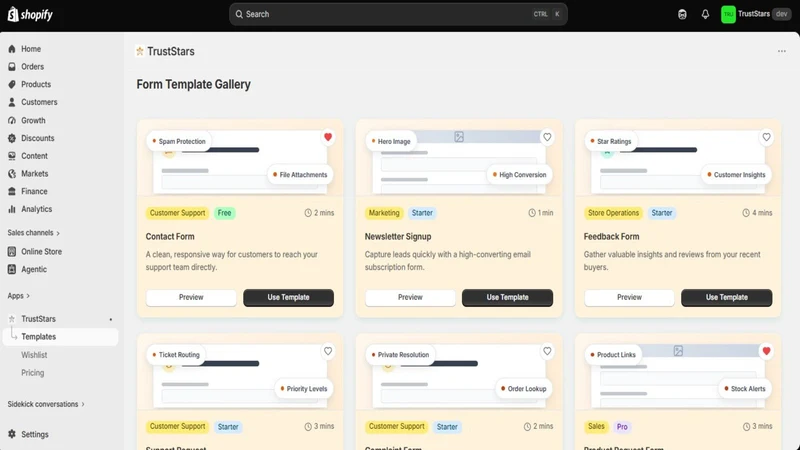Favorite the Private Resolution template heart
The width and height of the screenshot is (800, 450).
547,351
